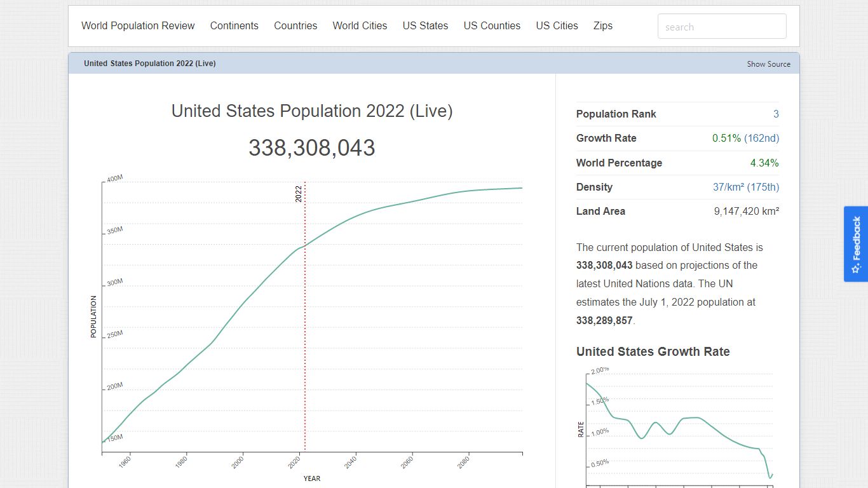868x488 pixels.
Task: Click the 150M y-axis label
Action: pos(114,438)
